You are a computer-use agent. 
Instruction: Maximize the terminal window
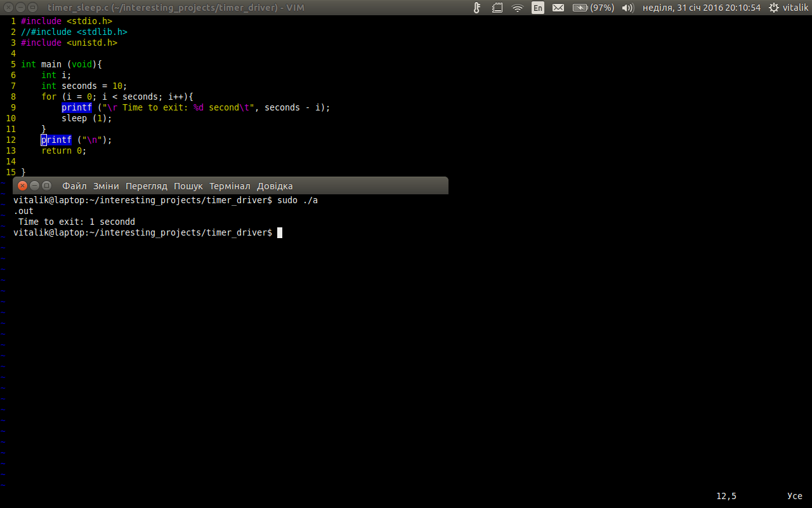coord(46,186)
